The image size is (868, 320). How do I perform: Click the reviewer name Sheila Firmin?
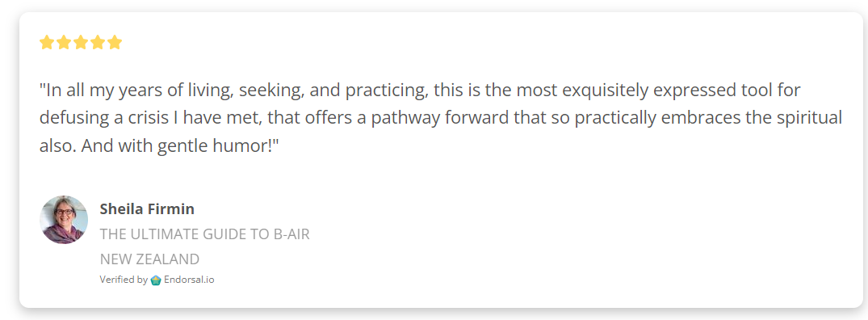click(x=147, y=208)
